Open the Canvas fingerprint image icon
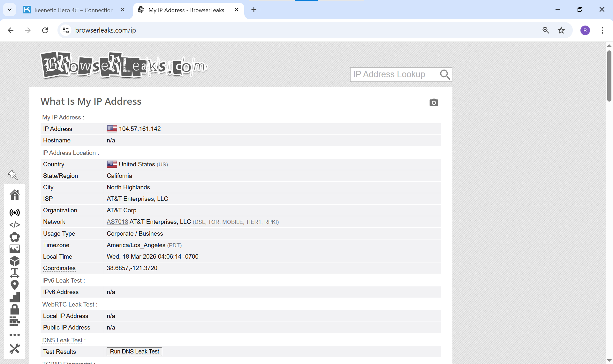613x364 pixels. click(x=15, y=249)
